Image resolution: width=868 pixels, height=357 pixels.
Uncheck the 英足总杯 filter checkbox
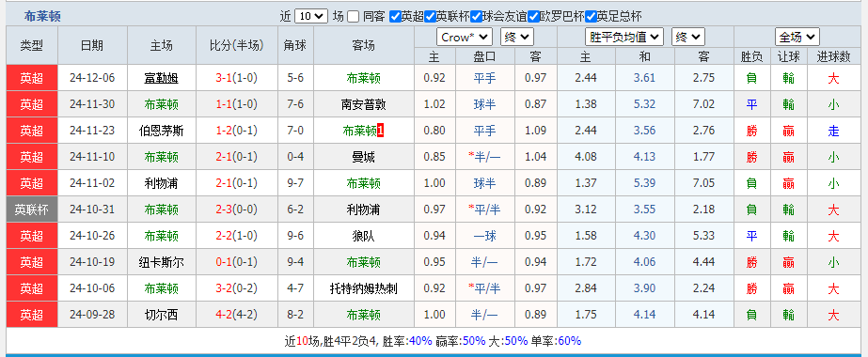591,17
